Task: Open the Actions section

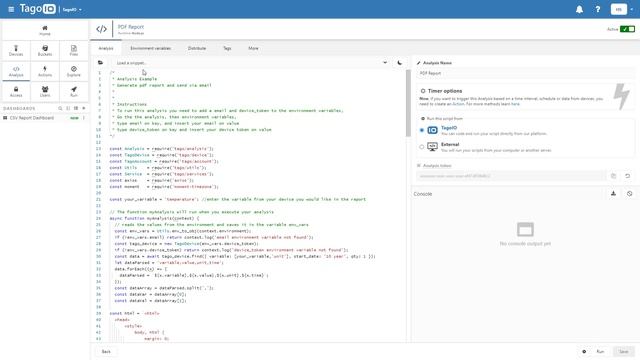Action: 45,71
